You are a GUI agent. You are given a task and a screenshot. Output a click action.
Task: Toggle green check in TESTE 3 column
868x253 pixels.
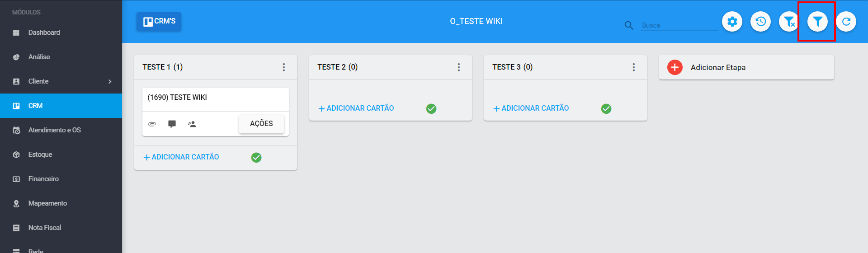(x=606, y=108)
